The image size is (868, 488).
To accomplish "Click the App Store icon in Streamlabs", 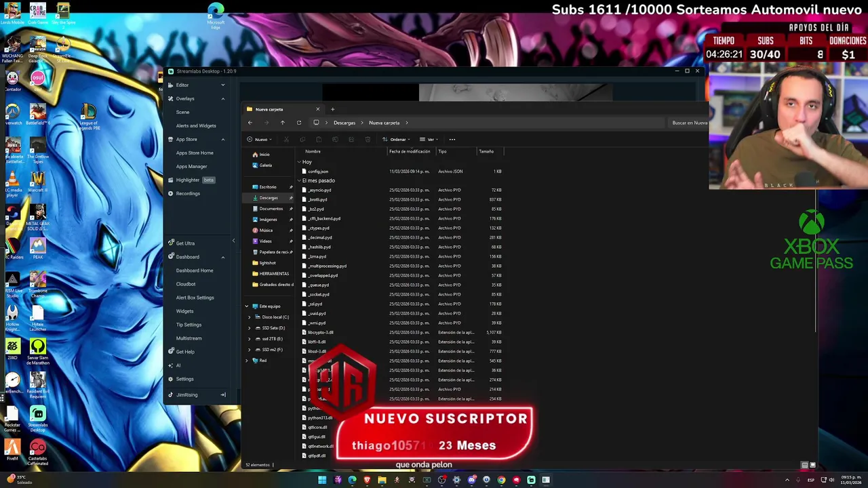I will click(171, 139).
